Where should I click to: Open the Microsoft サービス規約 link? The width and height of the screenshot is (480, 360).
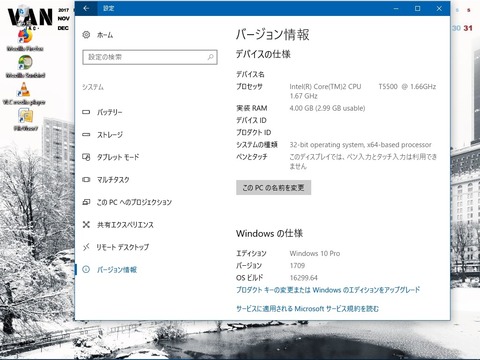[307, 309]
